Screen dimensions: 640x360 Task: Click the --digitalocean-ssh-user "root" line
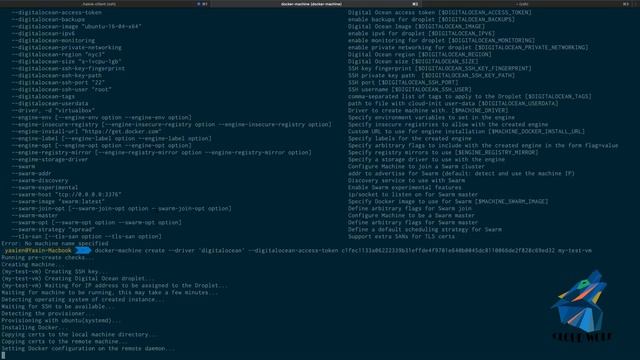click(61, 89)
